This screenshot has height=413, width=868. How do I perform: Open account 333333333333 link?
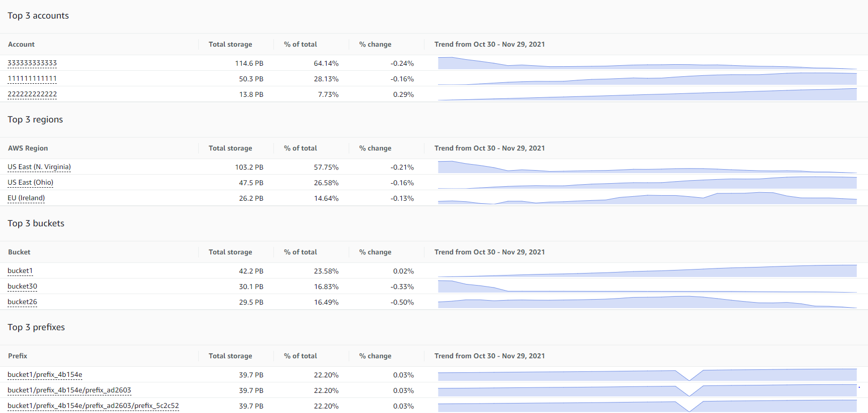[32, 63]
